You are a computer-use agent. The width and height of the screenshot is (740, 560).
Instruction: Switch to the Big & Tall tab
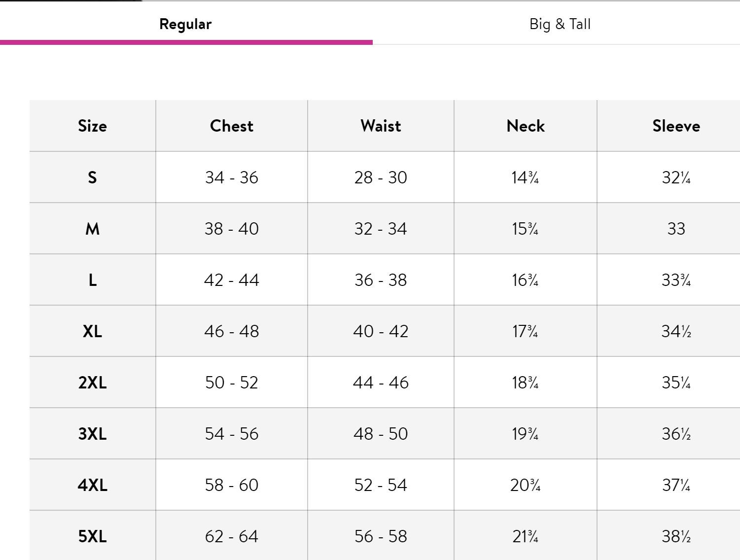point(560,24)
